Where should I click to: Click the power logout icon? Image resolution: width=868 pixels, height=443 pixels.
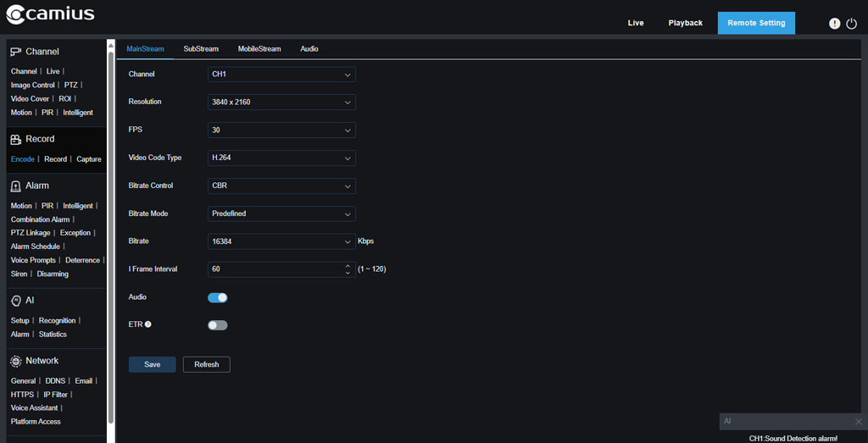coord(852,24)
